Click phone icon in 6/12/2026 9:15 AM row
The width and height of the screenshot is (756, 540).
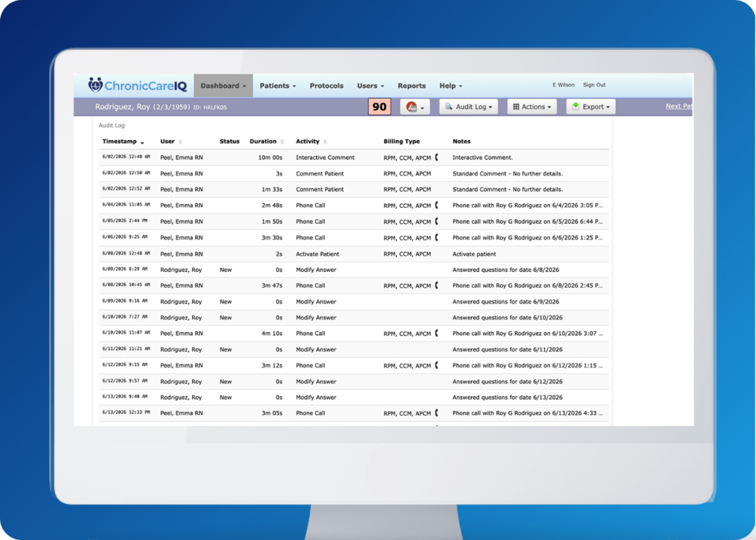point(437,365)
